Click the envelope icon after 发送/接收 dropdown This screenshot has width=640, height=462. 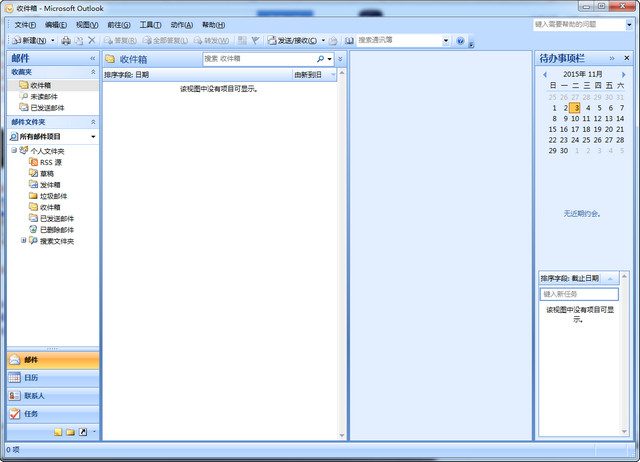tap(333, 40)
